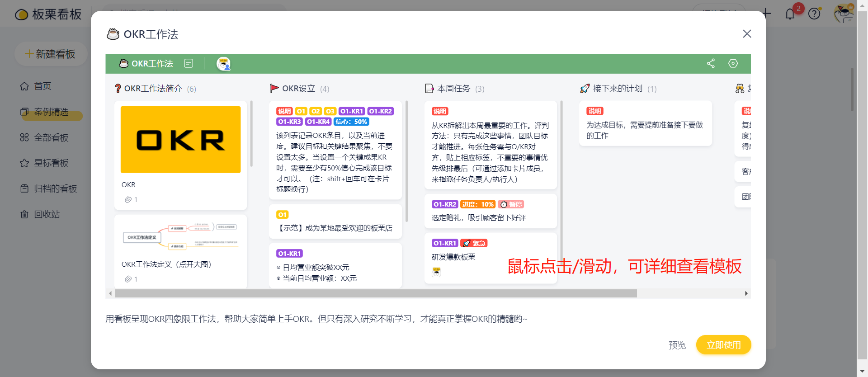
Task: Click 立即使用 button
Action: 723,345
